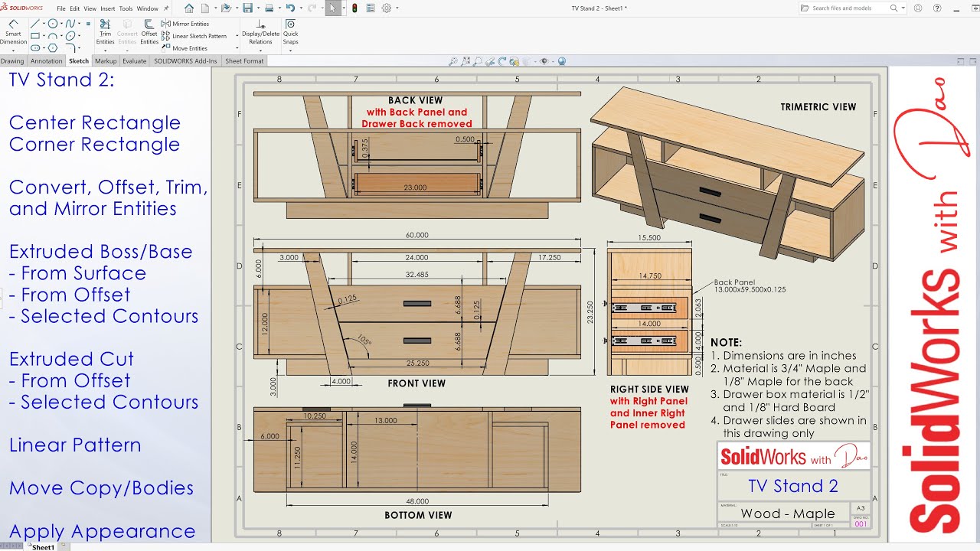Viewport: 980px width, 551px height.
Task: Open the File Properties icon
Action: click(x=371, y=8)
